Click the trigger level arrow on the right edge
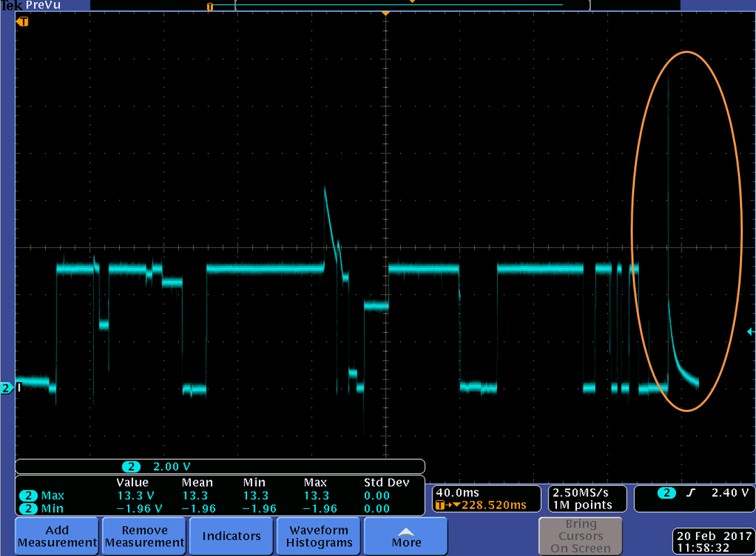The image size is (756, 556). (750, 333)
